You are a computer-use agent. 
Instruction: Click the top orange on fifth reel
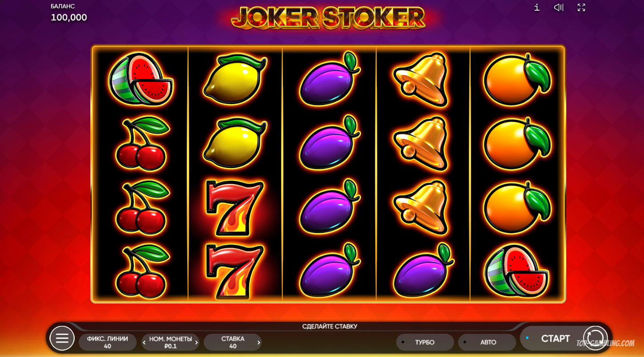(x=517, y=80)
